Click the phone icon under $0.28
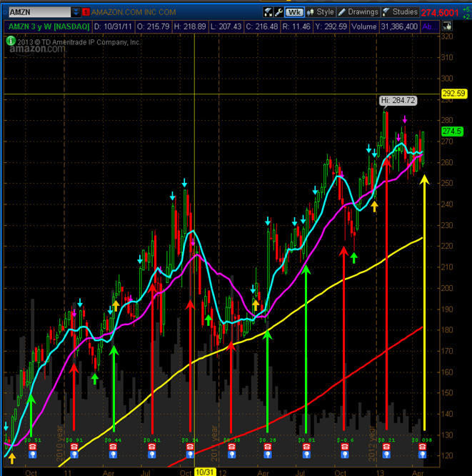The image size is (472, 476). (268, 447)
